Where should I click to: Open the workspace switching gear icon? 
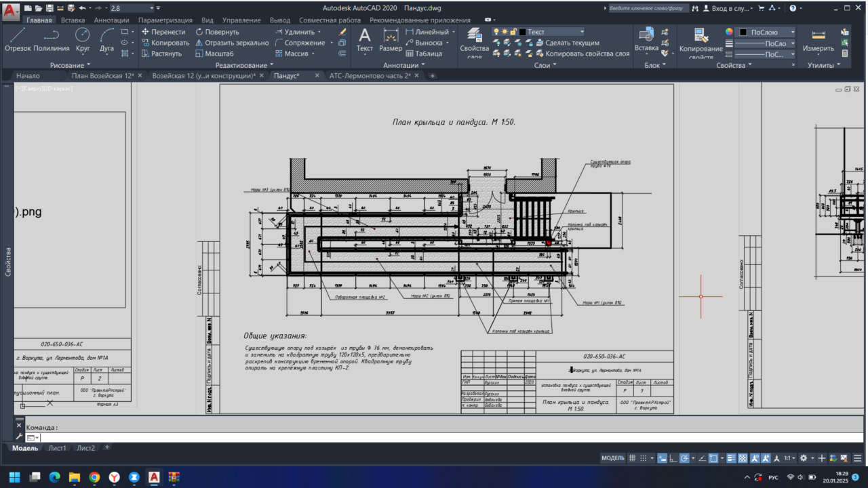[x=804, y=458]
